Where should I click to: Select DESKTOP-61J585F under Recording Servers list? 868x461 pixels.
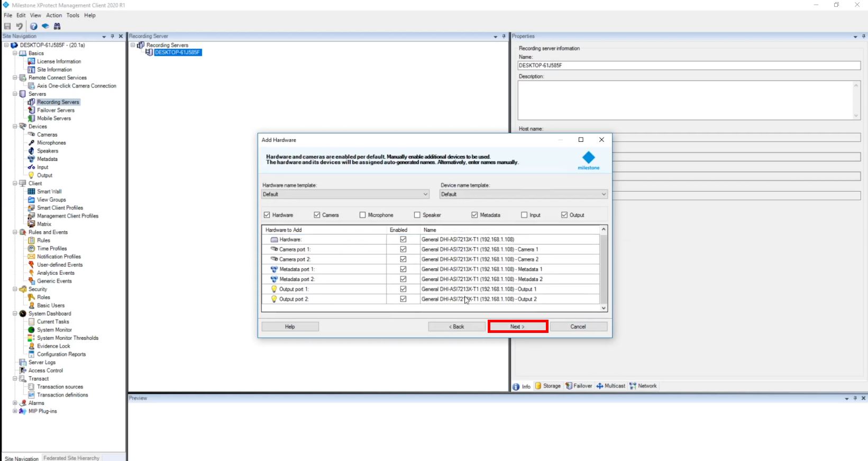[178, 52]
